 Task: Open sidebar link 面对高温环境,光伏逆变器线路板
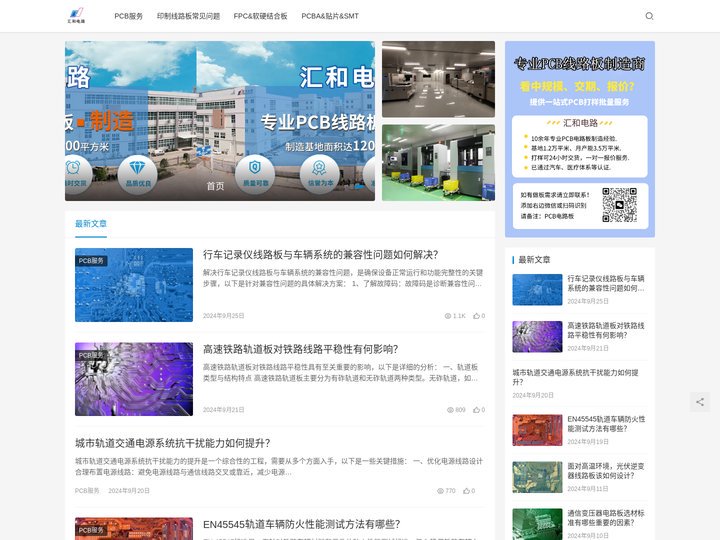tap(606, 471)
